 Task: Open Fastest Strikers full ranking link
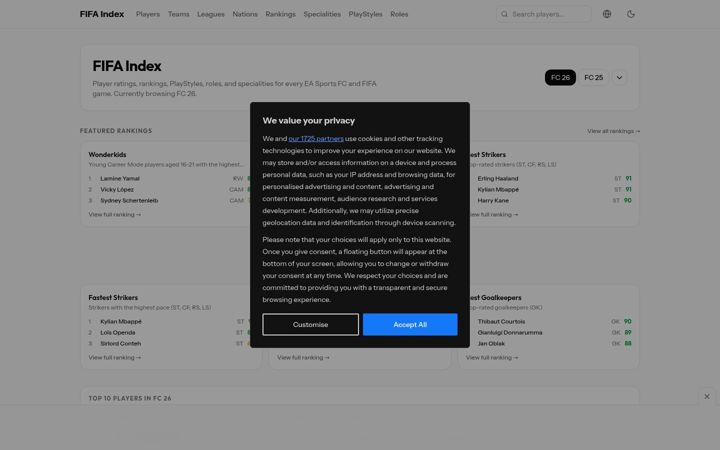point(115,358)
